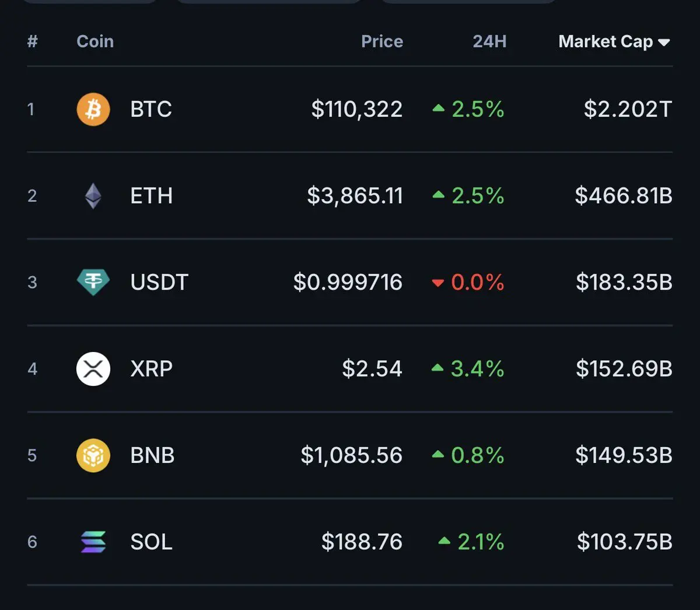700x610 pixels.
Task: Click the XRP price $2.54
Action: point(372,369)
